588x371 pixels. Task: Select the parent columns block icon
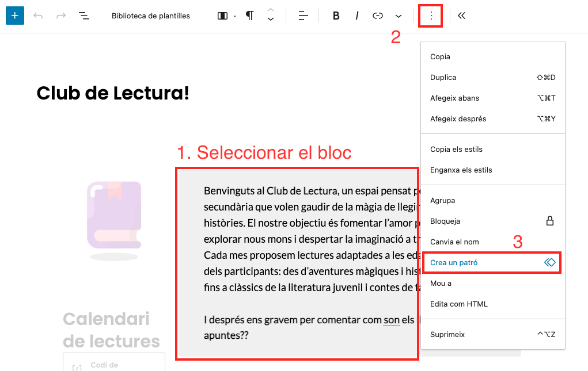point(223,16)
